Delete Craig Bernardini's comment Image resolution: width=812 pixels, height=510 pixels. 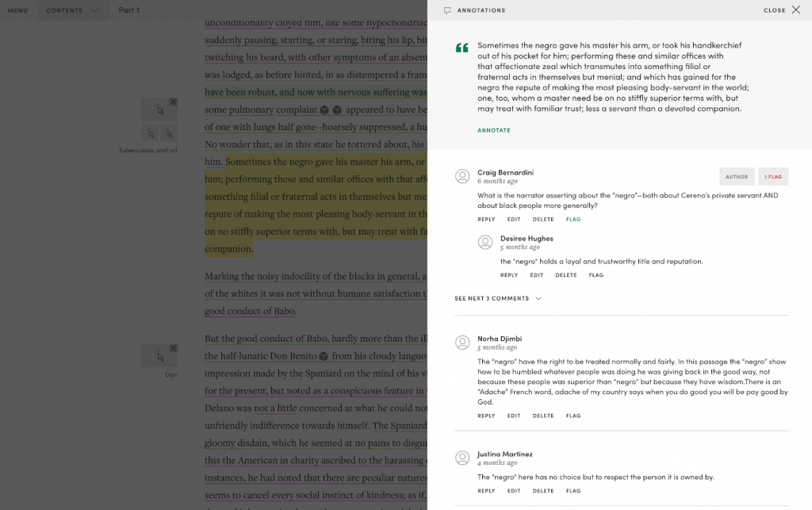543,220
